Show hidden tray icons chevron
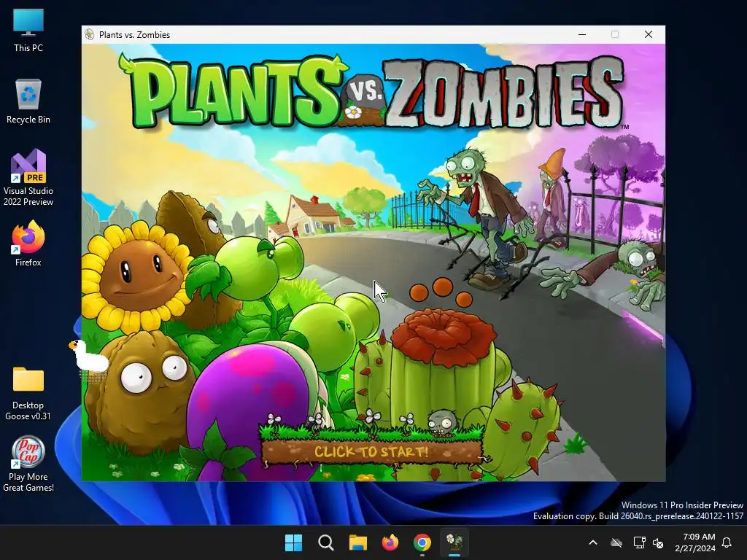 click(x=593, y=542)
